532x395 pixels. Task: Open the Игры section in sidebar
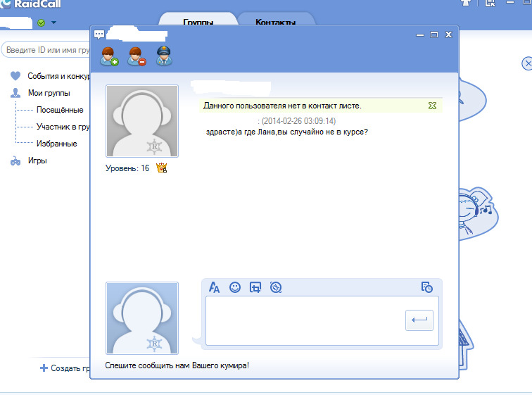tap(37, 161)
